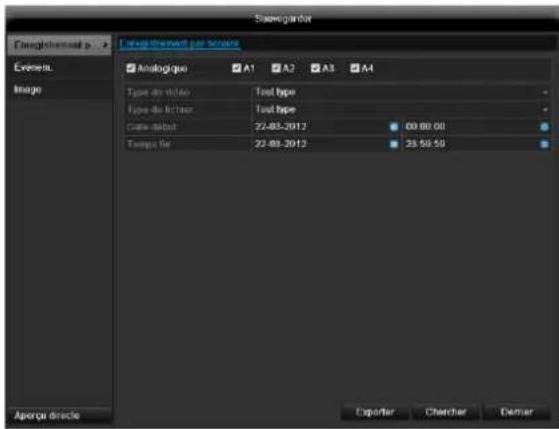559x429 pixels.
Task: Uncheck camera A4 checkbox
Action: (354, 68)
